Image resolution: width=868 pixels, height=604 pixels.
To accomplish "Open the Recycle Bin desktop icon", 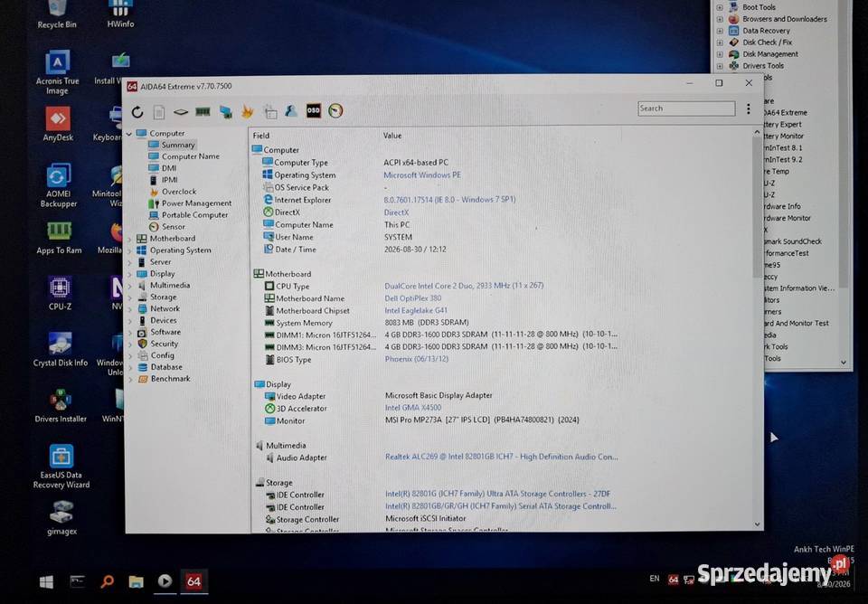I will coord(57,15).
